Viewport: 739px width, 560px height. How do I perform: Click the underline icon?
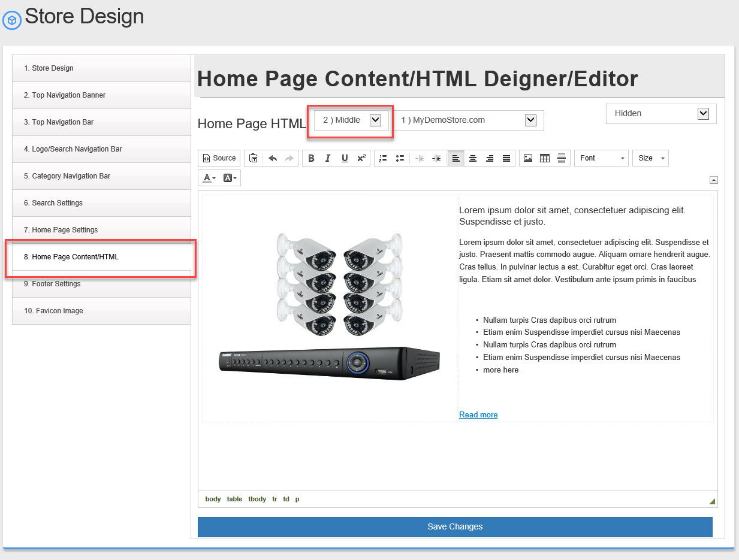click(345, 158)
